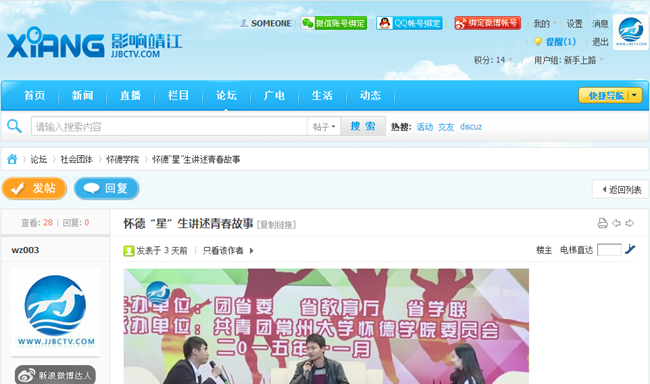This screenshot has width=650, height=384.
Task: Bind Weibo account red button
Action: point(488,23)
